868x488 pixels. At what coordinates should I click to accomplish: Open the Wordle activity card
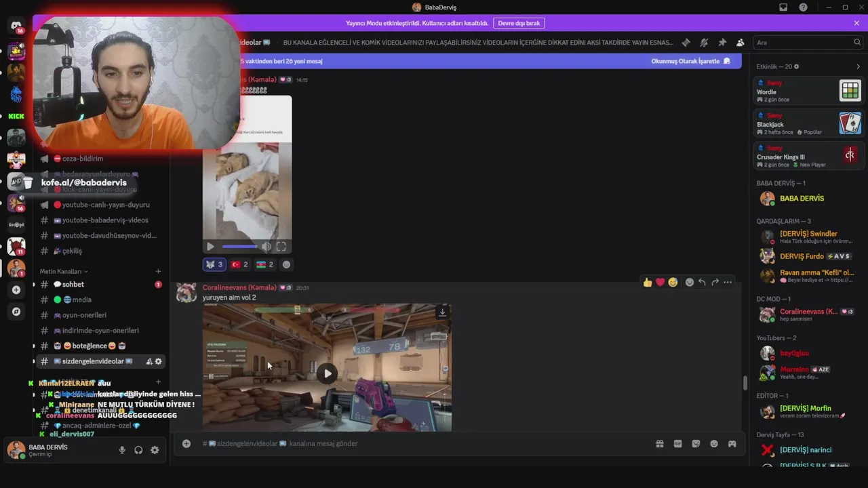(809, 90)
